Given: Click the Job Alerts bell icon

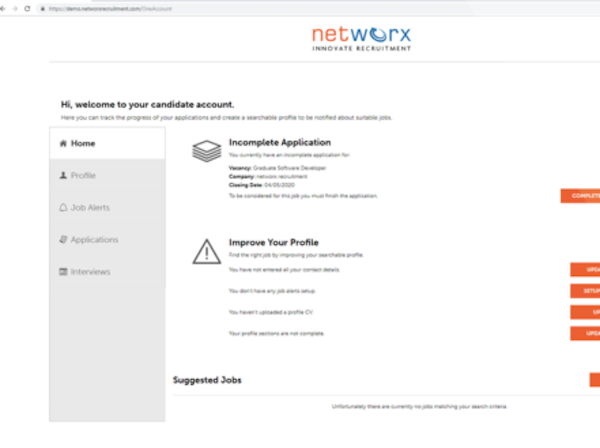Looking at the screenshot, I should coord(64,208).
